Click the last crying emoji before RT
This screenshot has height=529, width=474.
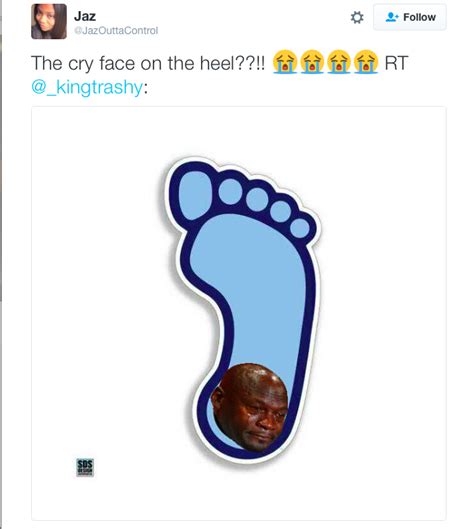[366, 62]
